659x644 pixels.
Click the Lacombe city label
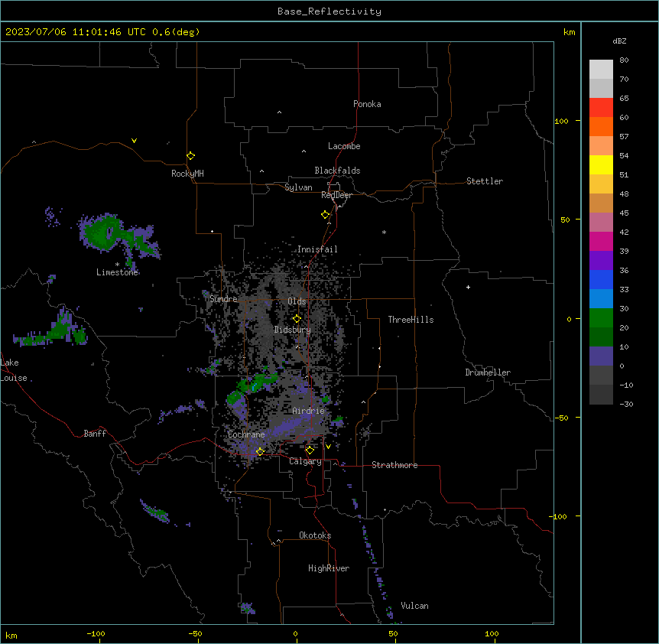[x=344, y=146]
